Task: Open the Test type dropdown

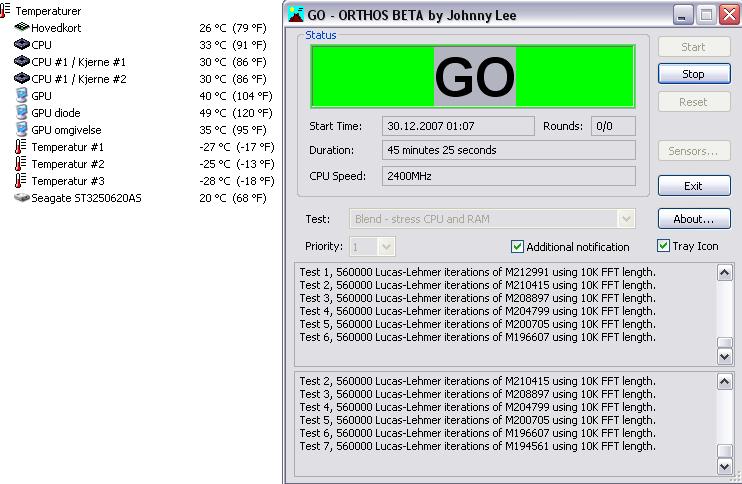Action: coord(626,219)
